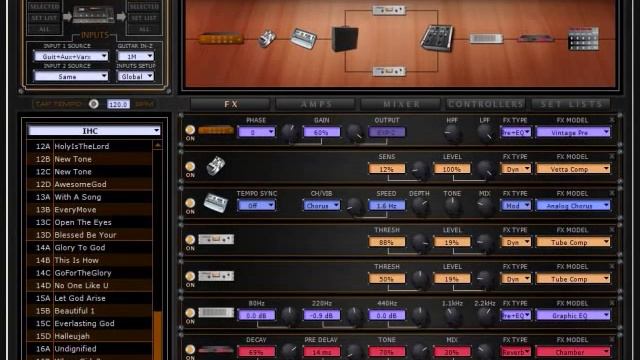Click the mixer block in signal chain
The width and height of the screenshot is (640, 360).
click(x=437, y=38)
